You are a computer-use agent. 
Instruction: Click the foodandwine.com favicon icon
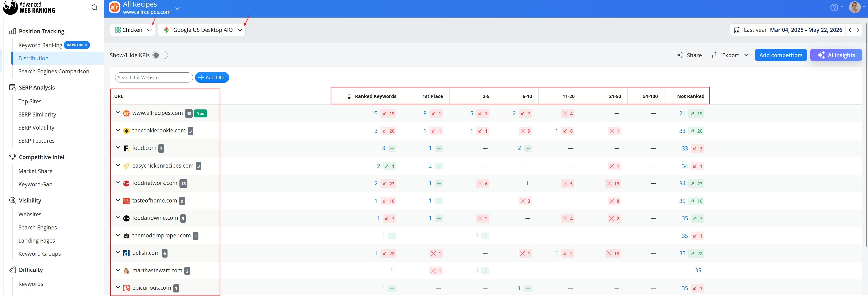pos(126,219)
